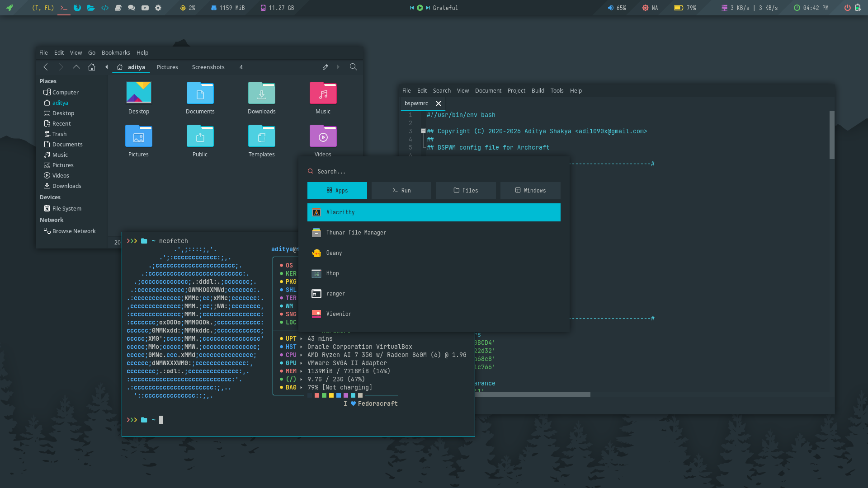Viewport: 868px width, 488px height.
Task: Open Geany's Project menu
Action: tap(516, 91)
